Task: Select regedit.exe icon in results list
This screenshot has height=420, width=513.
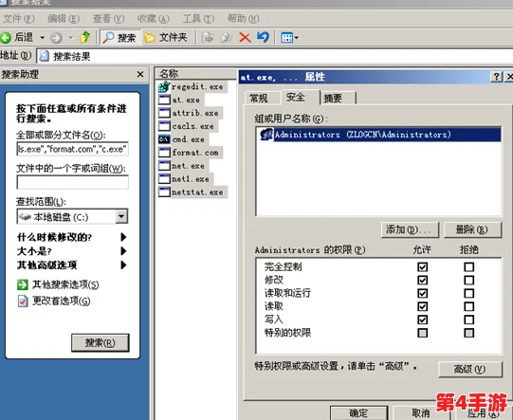Action: [x=164, y=86]
